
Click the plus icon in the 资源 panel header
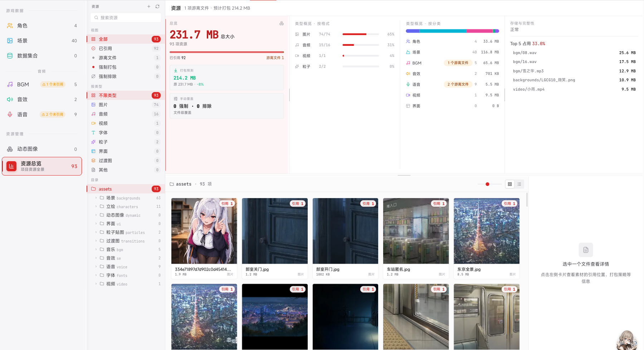pyautogui.click(x=149, y=6)
